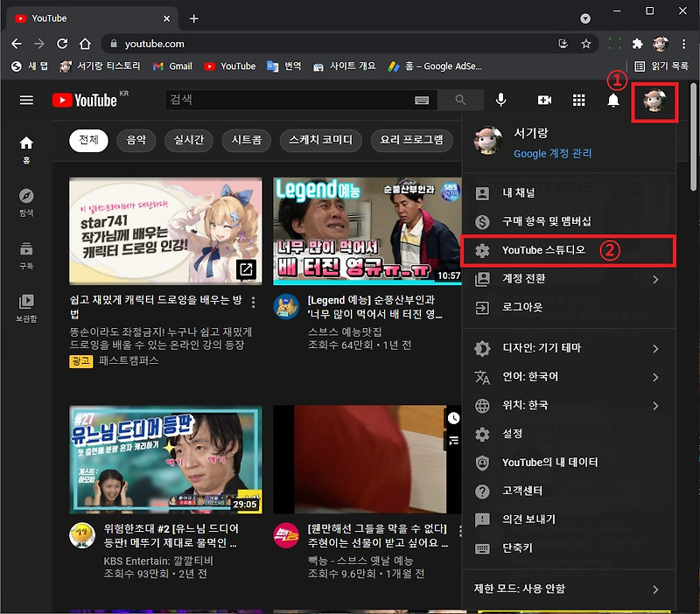Viewport: 700px width, 614px height.
Task: Click the 스브스 예능맛집 channel avatar
Action: pos(286,306)
